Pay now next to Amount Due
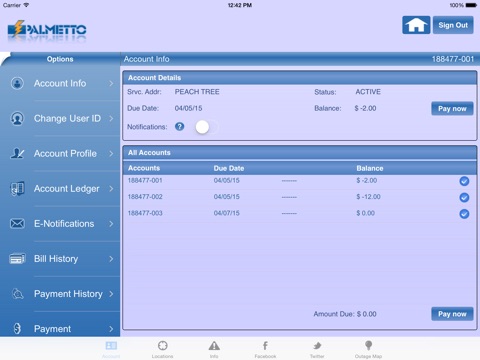The height and width of the screenshot is (360, 480). pos(452,314)
